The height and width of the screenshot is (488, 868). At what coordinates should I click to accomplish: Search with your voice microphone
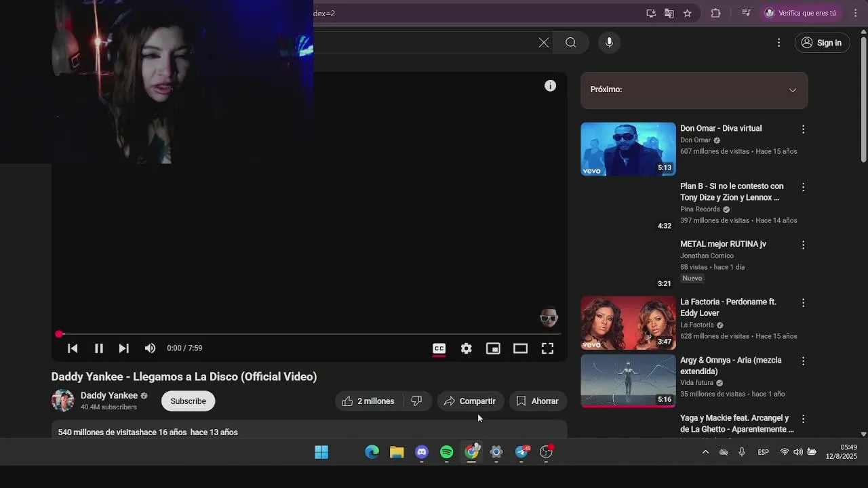pyautogui.click(x=609, y=43)
